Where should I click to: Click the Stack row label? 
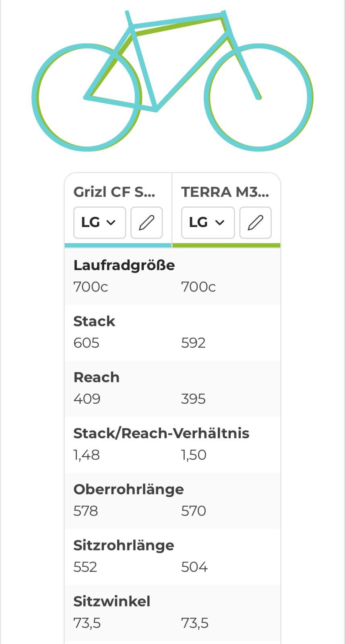coord(94,321)
